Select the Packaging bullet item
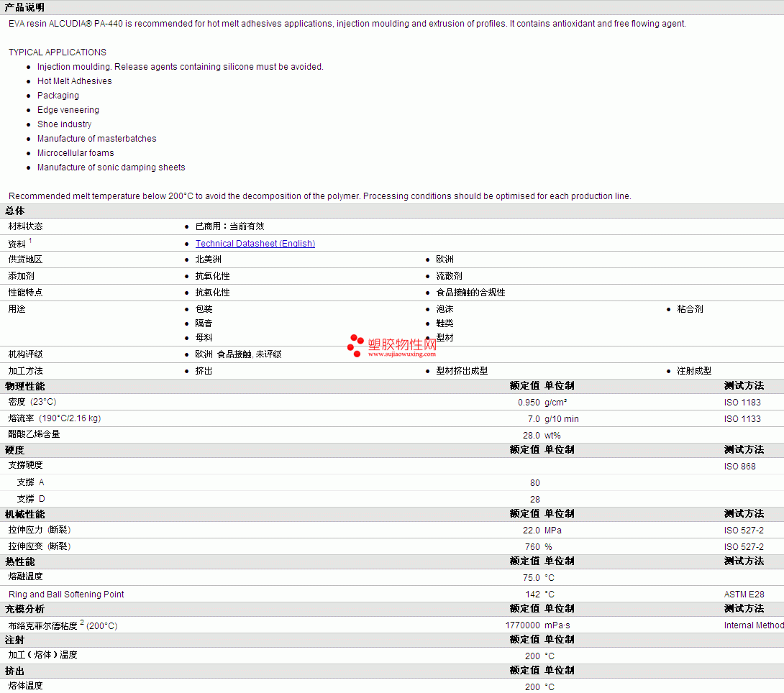This screenshot has width=784, height=693. tap(58, 96)
